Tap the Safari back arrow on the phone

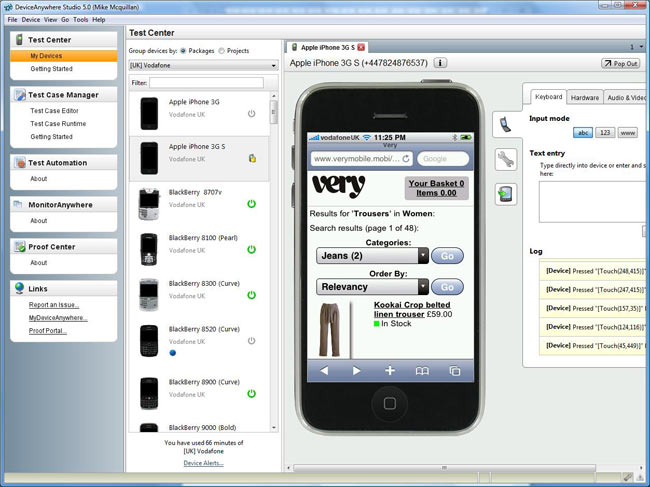tap(324, 370)
